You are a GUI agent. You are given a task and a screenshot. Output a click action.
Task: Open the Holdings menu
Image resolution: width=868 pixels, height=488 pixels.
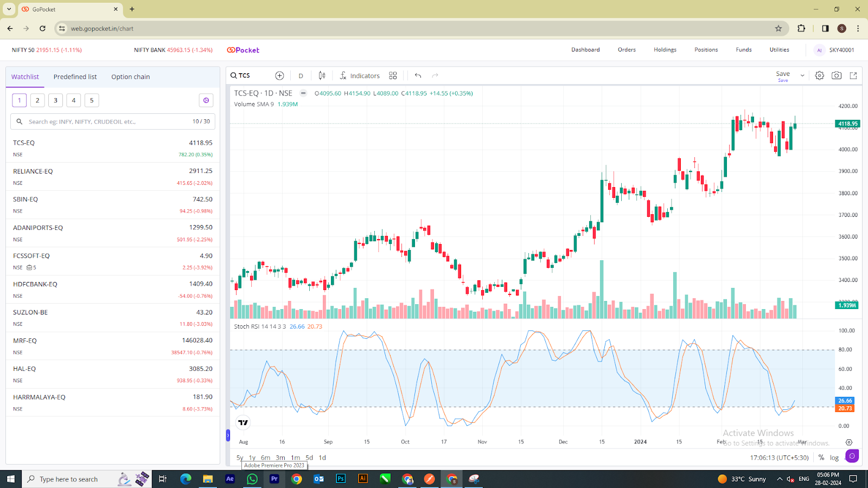click(665, 49)
